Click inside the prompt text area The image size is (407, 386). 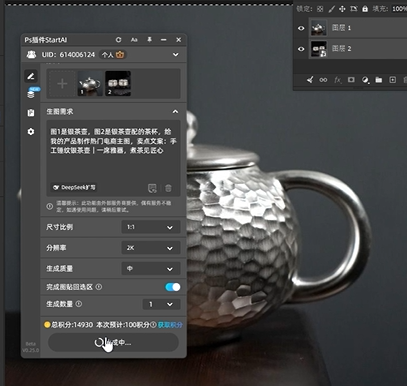(113, 158)
